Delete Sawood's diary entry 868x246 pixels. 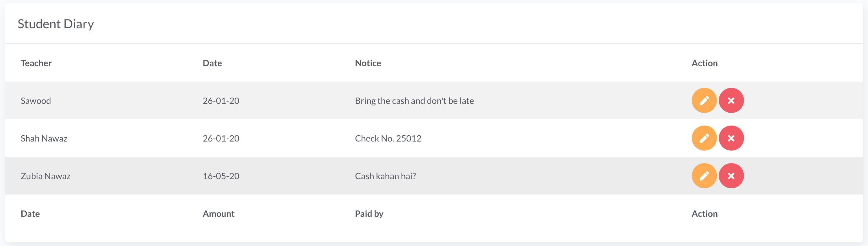tap(731, 100)
